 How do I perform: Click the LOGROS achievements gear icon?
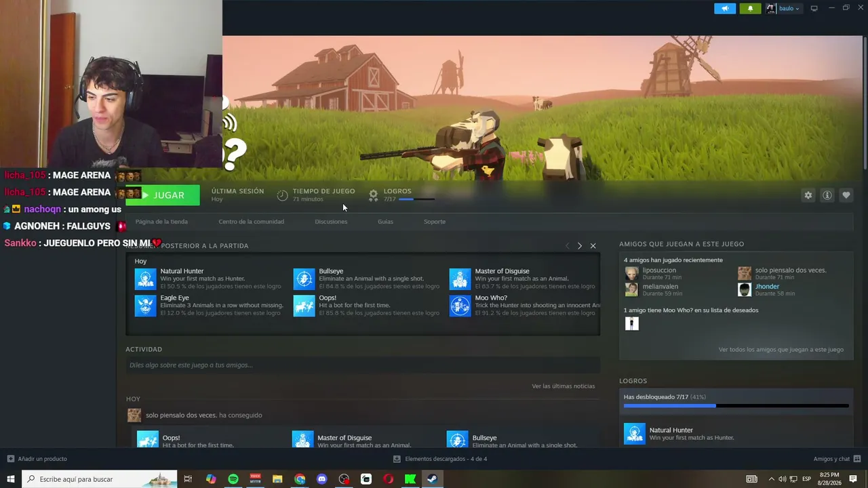coord(373,195)
